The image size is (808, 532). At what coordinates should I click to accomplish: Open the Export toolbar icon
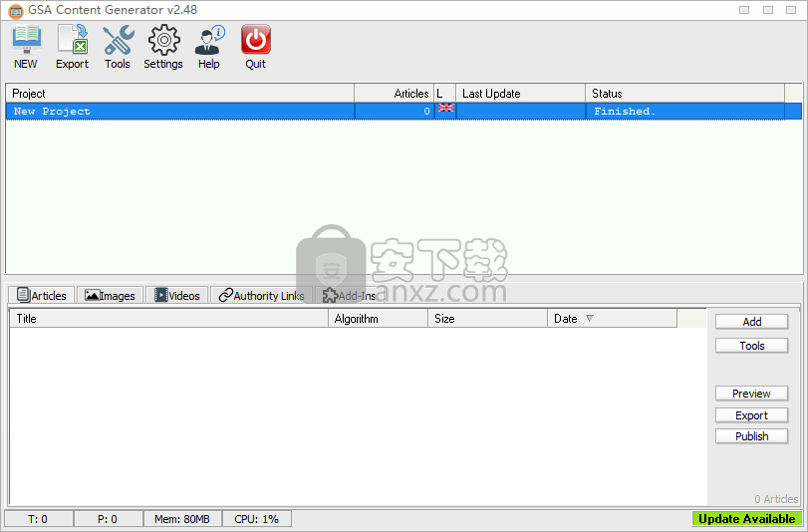click(x=72, y=47)
